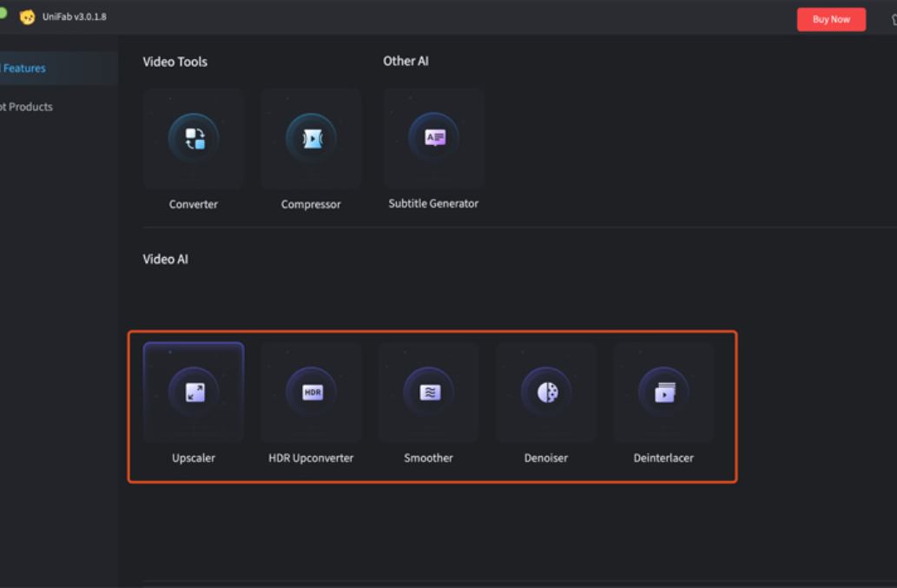Select the Upscaler AI tool icon
The width and height of the screenshot is (897, 588).
click(x=194, y=393)
